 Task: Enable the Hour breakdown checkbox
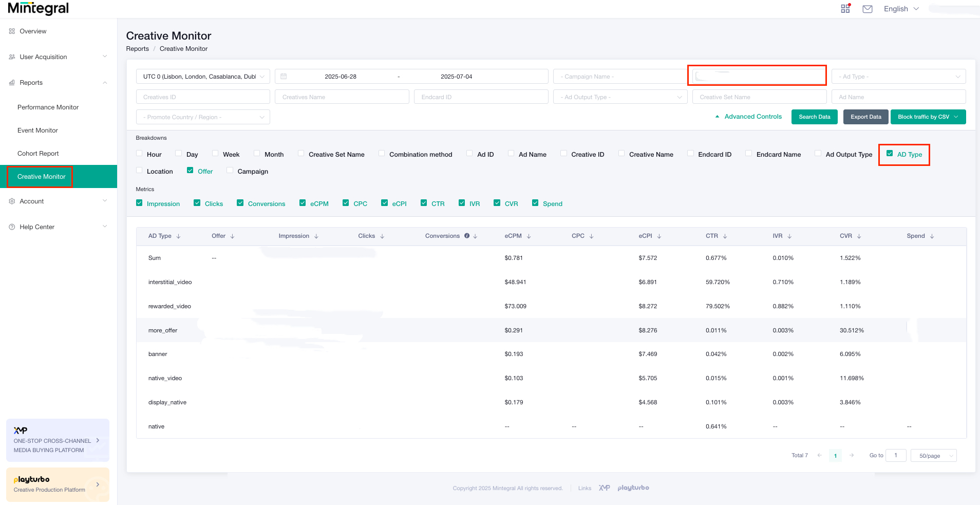pyautogui.click(x=139, y=153)
